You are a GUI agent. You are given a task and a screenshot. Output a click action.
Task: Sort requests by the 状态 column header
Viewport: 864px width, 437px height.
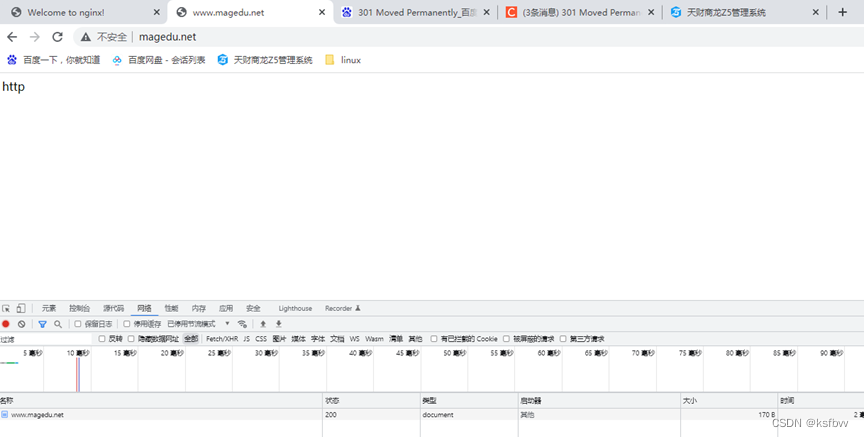[x=371, y=401]
